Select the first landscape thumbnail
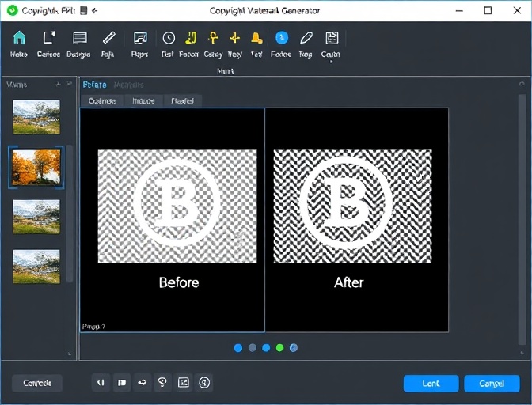The width and height of the screenshot is (532, 405). [36, 117]
